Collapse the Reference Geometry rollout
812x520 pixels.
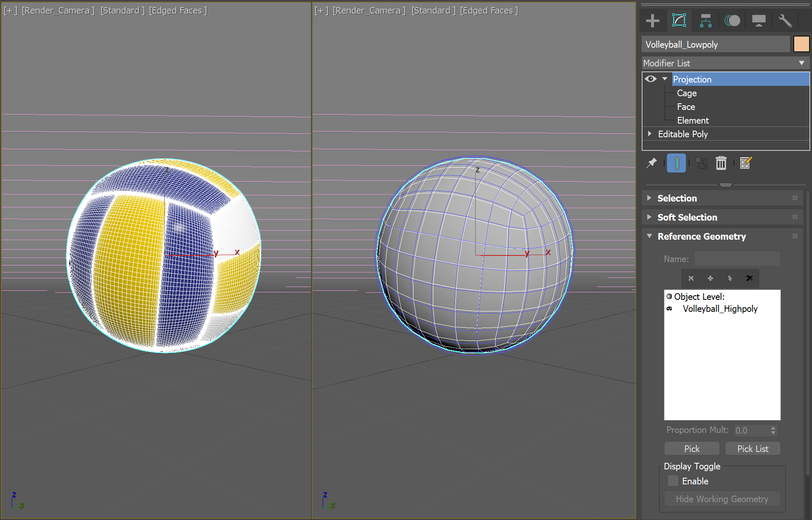pos(649,236)
